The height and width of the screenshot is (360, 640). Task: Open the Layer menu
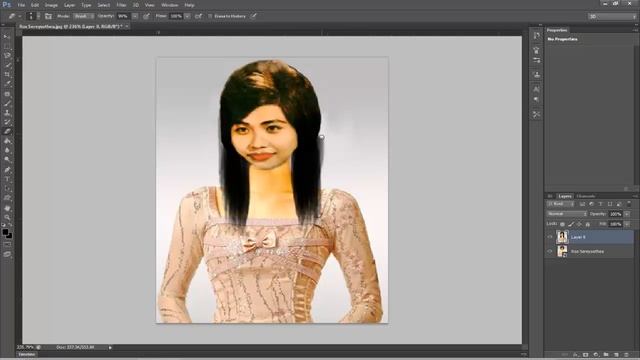point(69,5)
